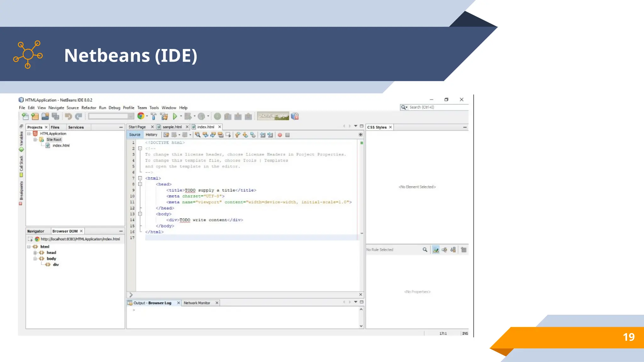Open the configuration combo box in toolbar
The width and height of the screenshot is (644, 362).
tap(111, 116)
